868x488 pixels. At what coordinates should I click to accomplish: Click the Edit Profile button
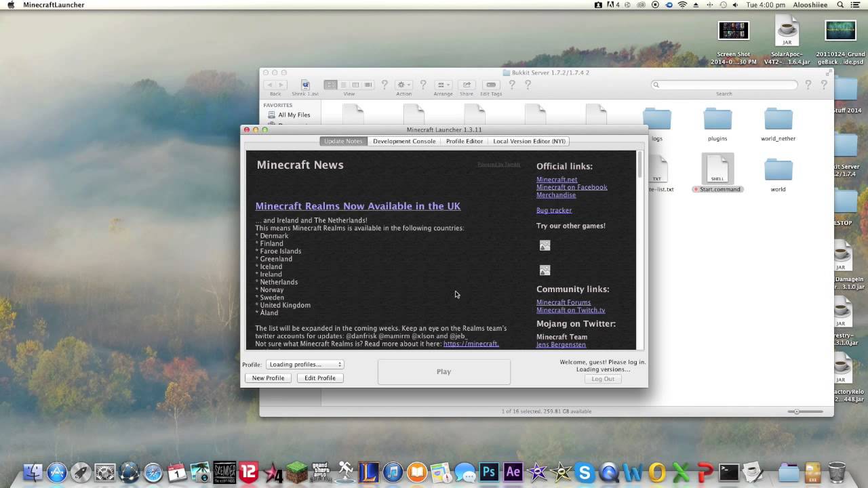[x=320, y=378]
